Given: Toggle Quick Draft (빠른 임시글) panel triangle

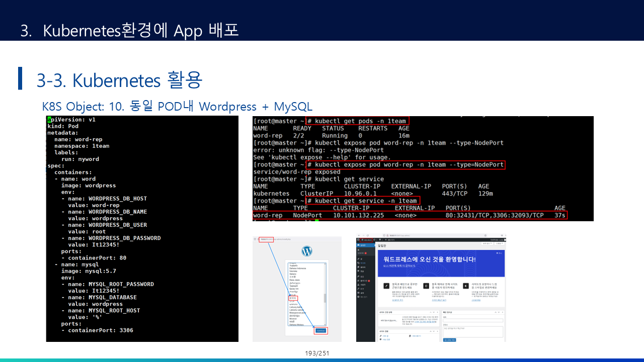Looking at the screenshot, I should [x=503, y=312].
